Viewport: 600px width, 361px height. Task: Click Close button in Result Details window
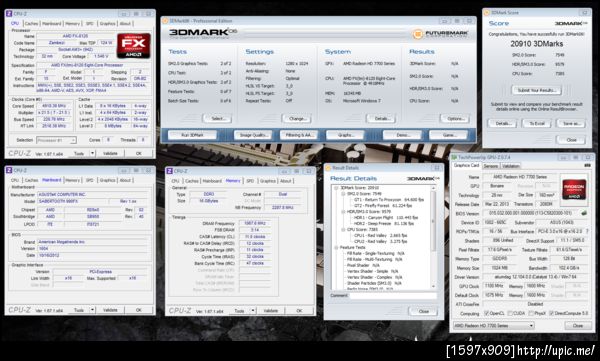click(423, 311)
